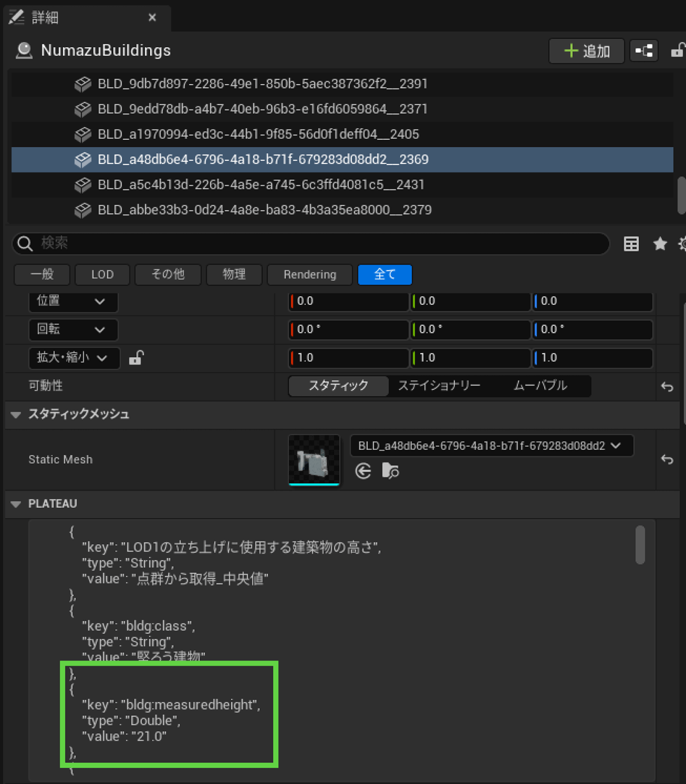The width and height of the screenshot is (686, 784).
Task: Click the browse-to-asset folder icon
Action: 389,471
